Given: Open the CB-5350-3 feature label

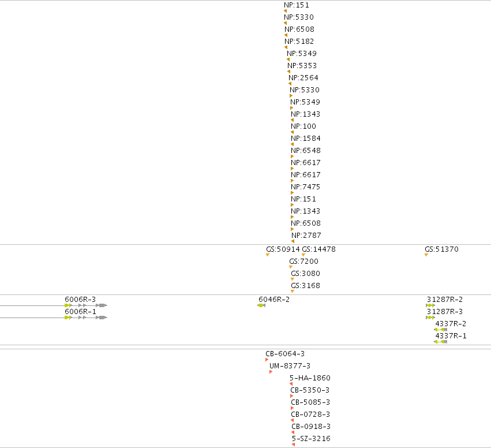Looking at the screenshot, I should coord(310,390).
